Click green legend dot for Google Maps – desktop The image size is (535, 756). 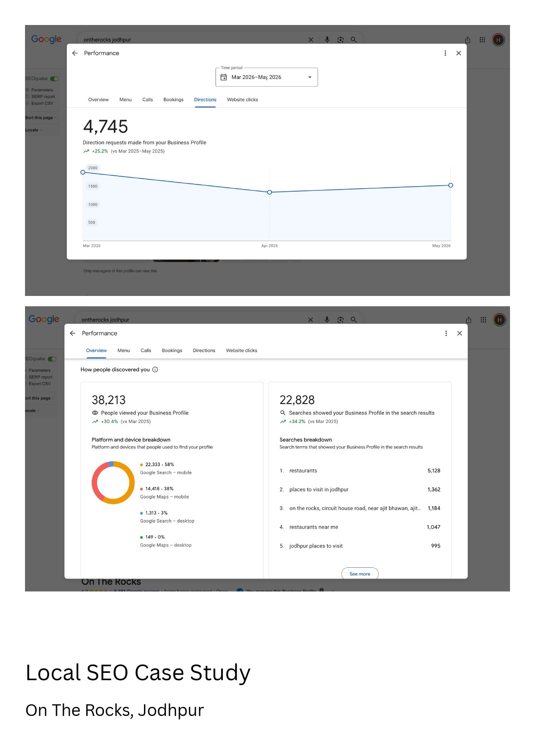tap(141, 537)
